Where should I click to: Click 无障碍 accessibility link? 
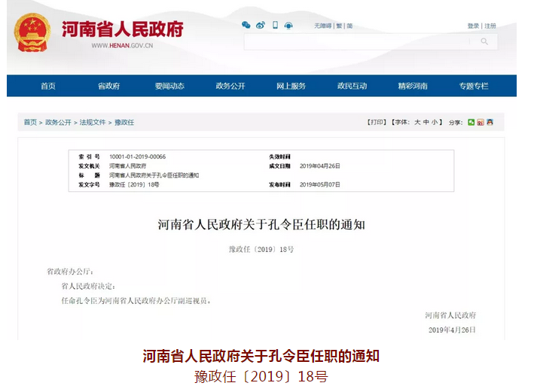[x=322, y=26]
